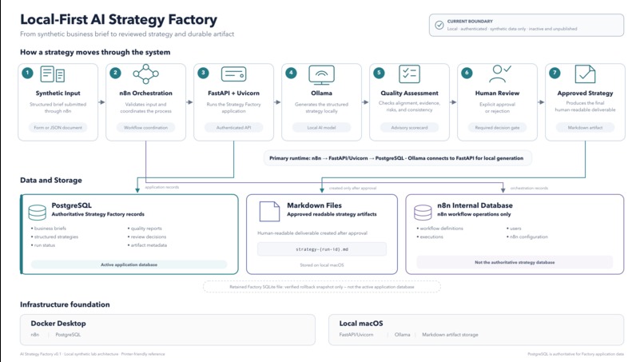The width and height of the screenshot is (644, 362).
Task: Select the 'Advisory scorecard' pill
Action: (409, 128)
